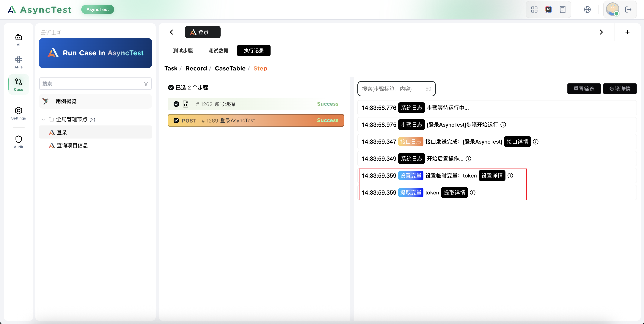This screenshot has height=324, width=644.
Task: Uncheck POST #1269 登录AsyncTest checkbox
Action: [176, 120]
